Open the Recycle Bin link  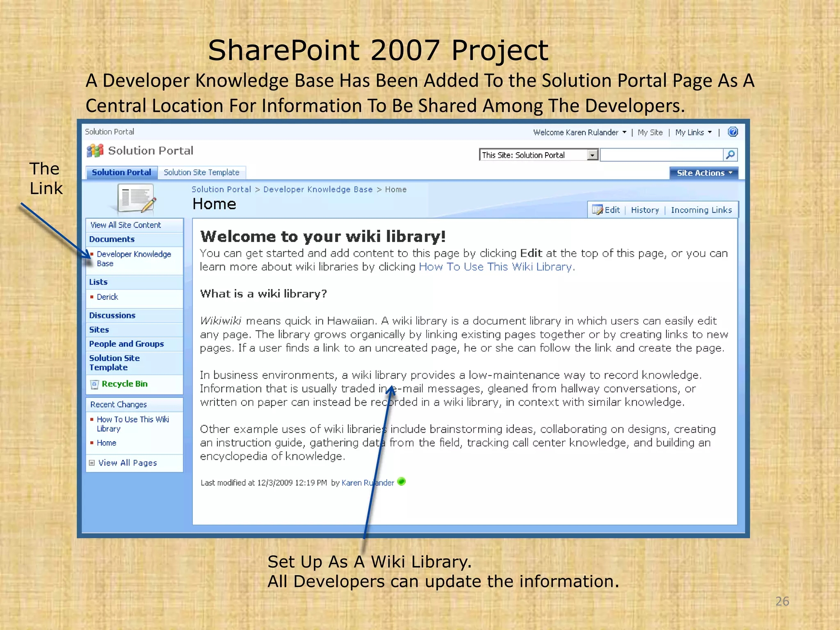pos(125,384)
